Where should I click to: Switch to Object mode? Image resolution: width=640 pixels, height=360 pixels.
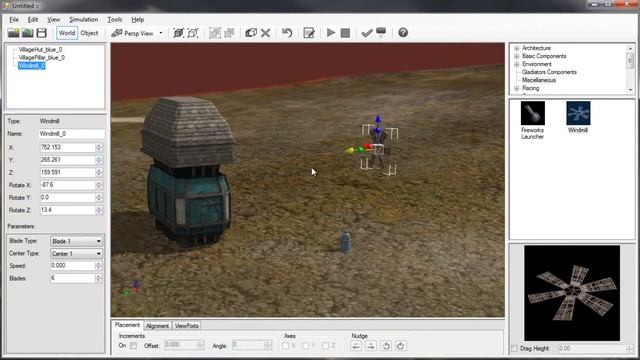[89, 33]
